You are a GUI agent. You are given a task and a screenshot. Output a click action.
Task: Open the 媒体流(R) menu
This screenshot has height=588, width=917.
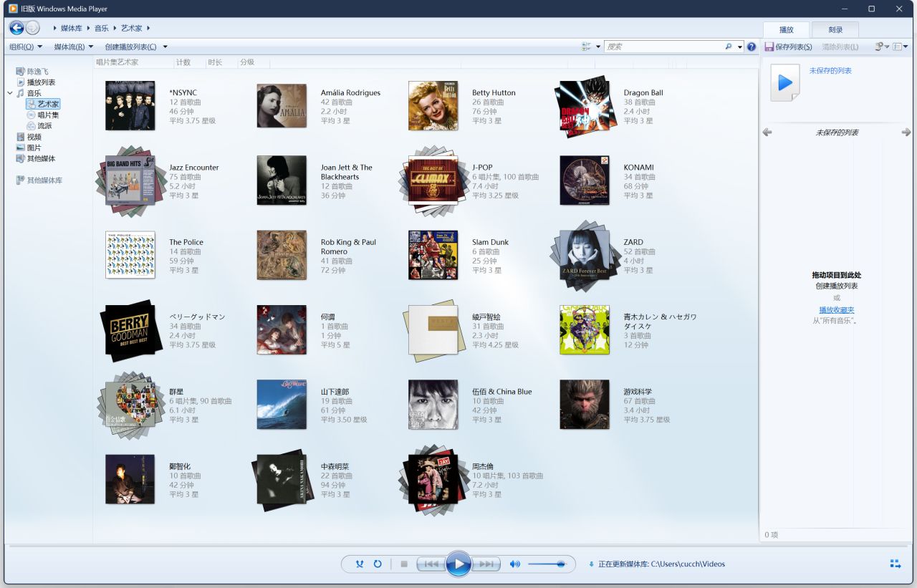[74, 47]
